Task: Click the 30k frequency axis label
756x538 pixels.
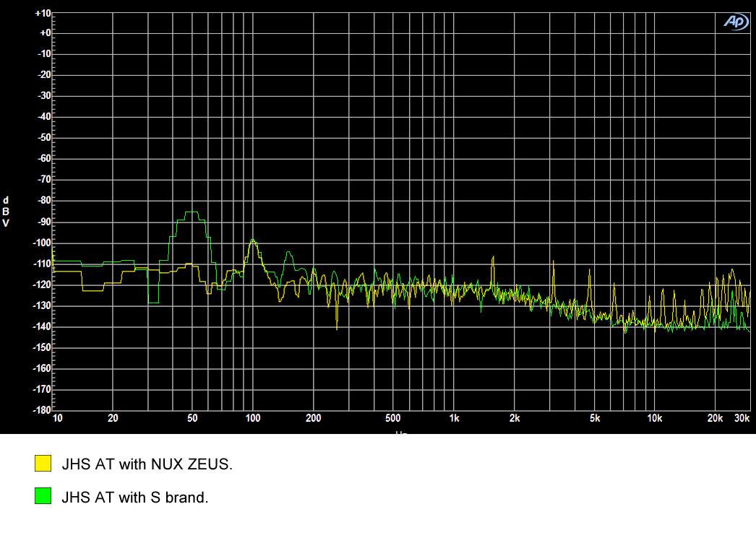Action: [x=742, y=419]
